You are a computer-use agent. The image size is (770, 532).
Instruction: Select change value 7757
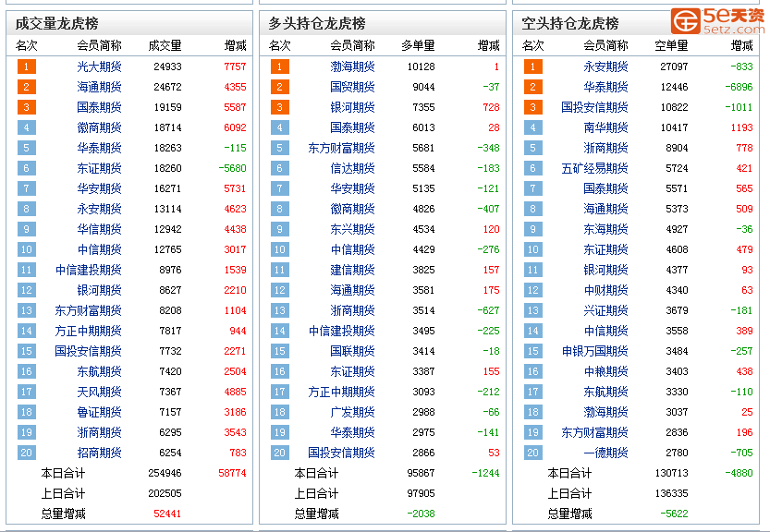(x=235, y=66)
